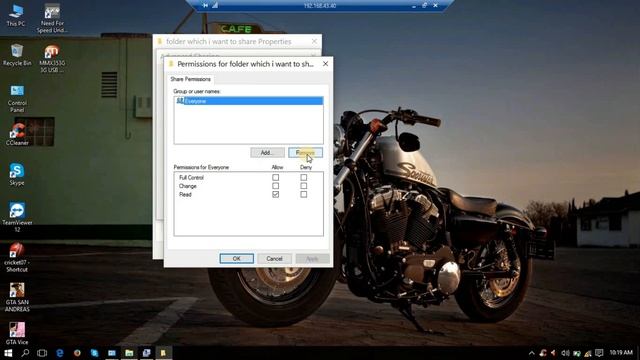Open the Recycle Bin icon
The width and height of the screenshot is (640, 360).
pyautogui.click(x=17, y=55)
